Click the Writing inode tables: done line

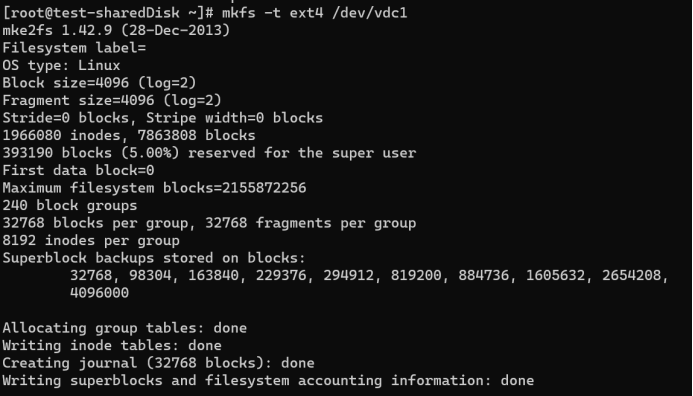click(x=112, y=346)
